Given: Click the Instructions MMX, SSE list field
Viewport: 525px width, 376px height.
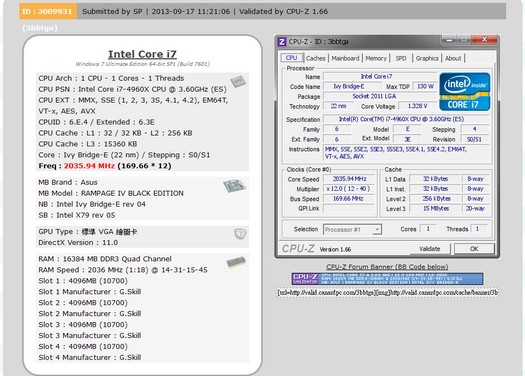Looking at the screenshot, I should [x=406, y=153].
